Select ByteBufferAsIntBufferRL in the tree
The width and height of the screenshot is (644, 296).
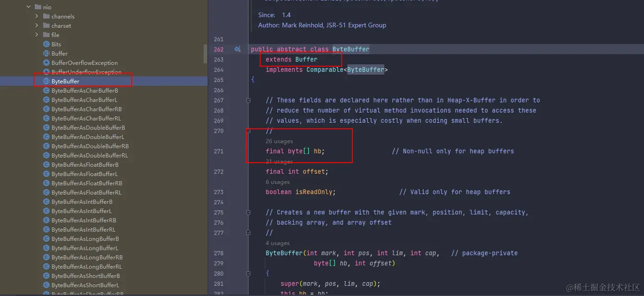coord(83,229)
